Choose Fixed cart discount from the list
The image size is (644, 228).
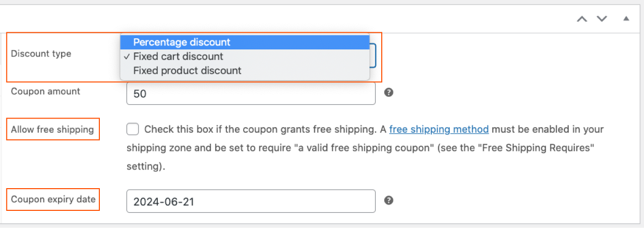click(178, 56)
